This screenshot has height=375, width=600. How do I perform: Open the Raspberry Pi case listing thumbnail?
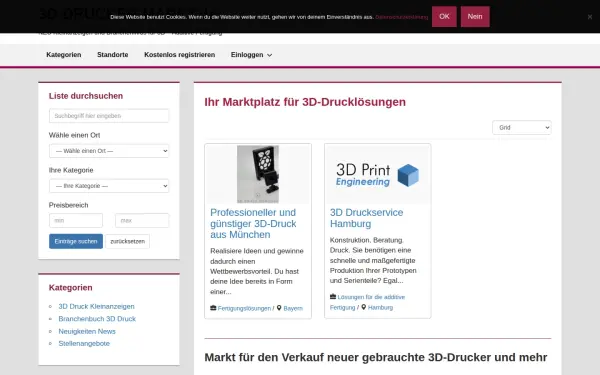[x=258, y=174]
